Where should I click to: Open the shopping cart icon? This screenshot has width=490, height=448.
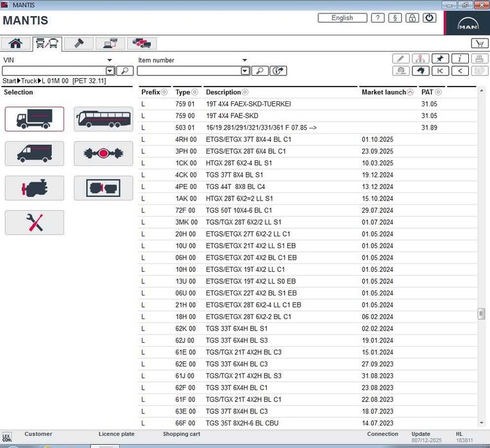pyautogui.click(x=479, y=43)
